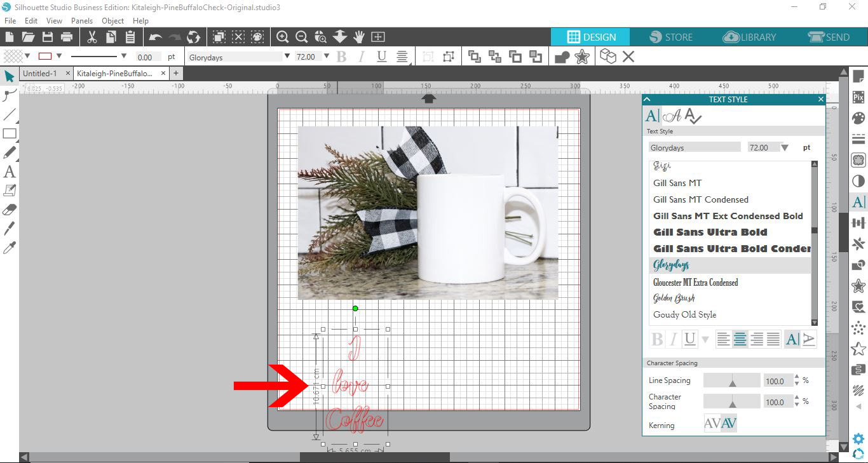
Task: Click the Zoom In magnifier
Action: click(283, 37)
